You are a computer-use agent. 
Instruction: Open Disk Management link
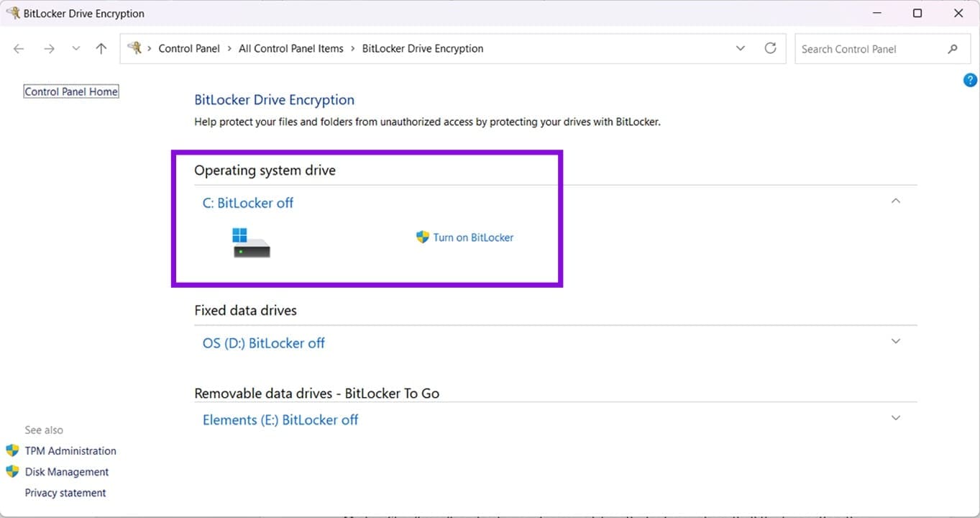[67, 472]
